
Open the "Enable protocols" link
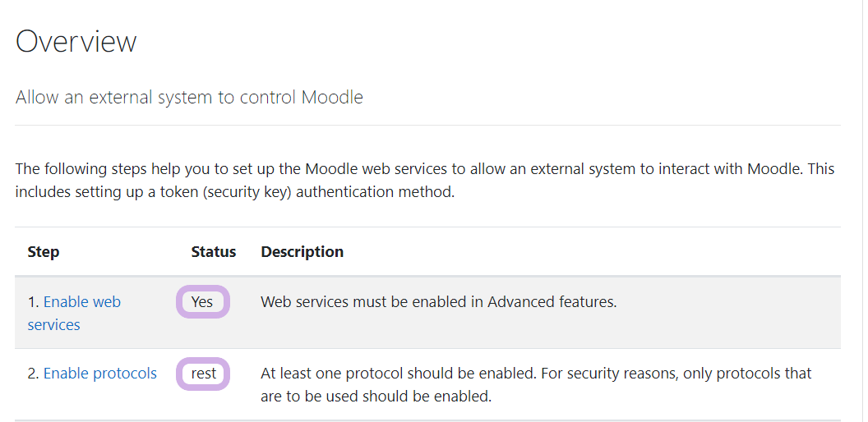(99, 374)
